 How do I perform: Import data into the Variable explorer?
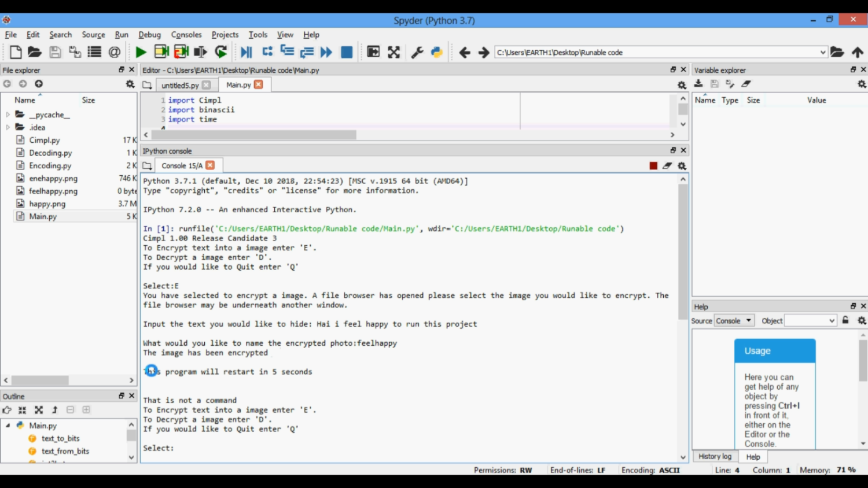pos(698,83)
